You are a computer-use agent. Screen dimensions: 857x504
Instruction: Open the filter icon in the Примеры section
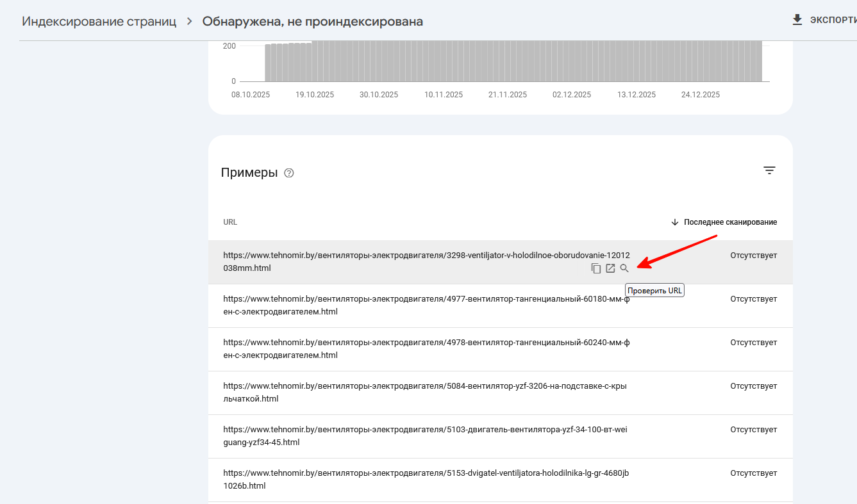[769, 170]
